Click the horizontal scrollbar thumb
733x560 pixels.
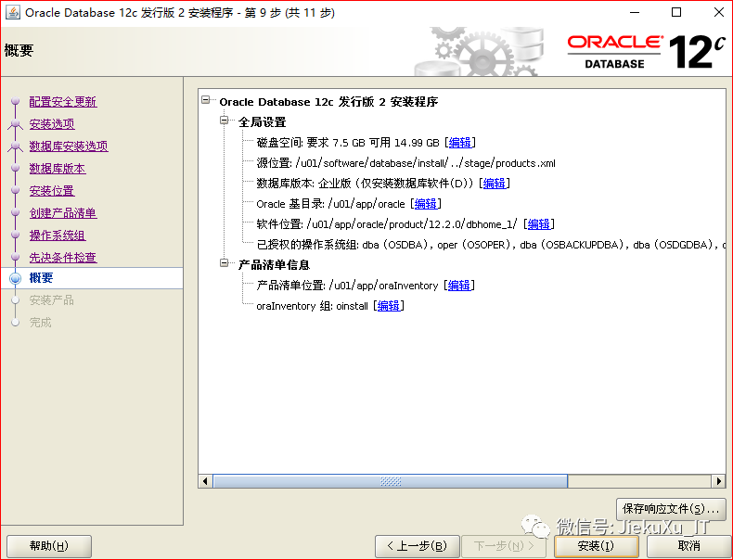coord(391,481)
